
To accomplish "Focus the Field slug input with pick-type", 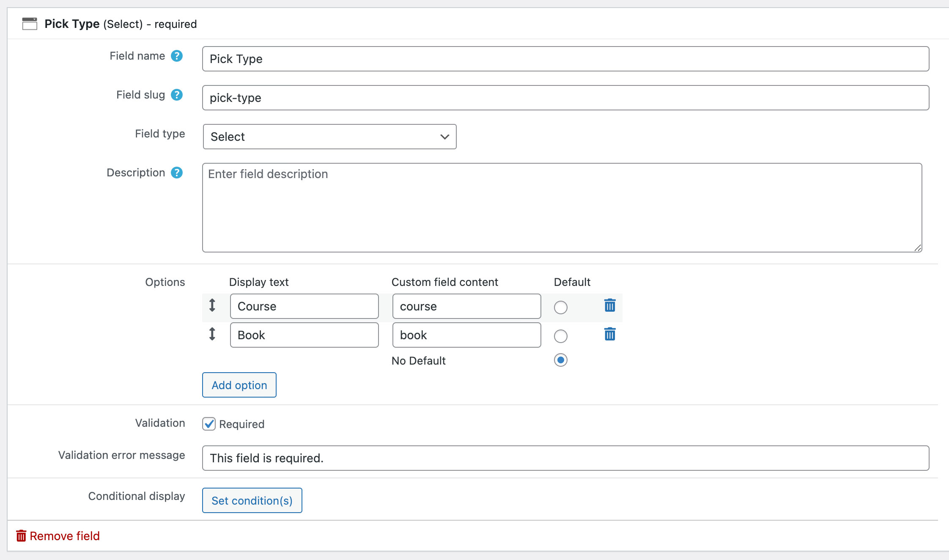I will (566, 98).
